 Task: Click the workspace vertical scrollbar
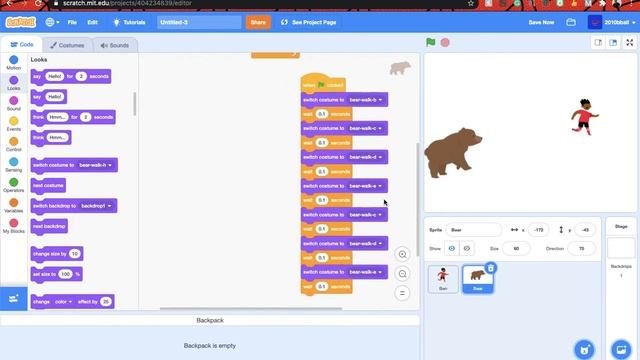point(418,200)
